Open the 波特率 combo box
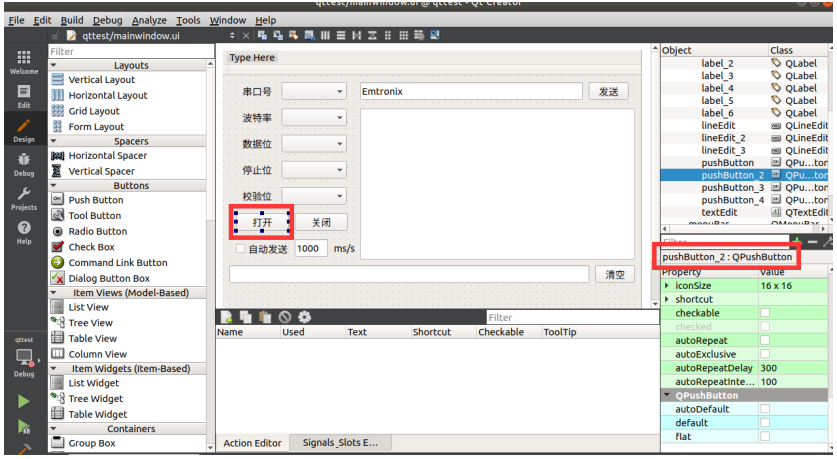 (314, 117)
